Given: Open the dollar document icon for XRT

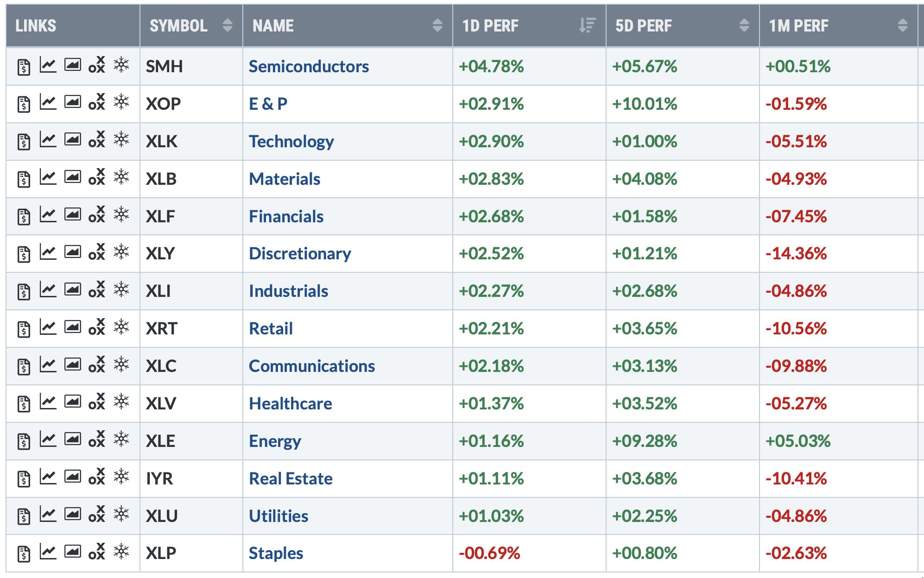Looking at the screenshot, I should coord(24,328).
